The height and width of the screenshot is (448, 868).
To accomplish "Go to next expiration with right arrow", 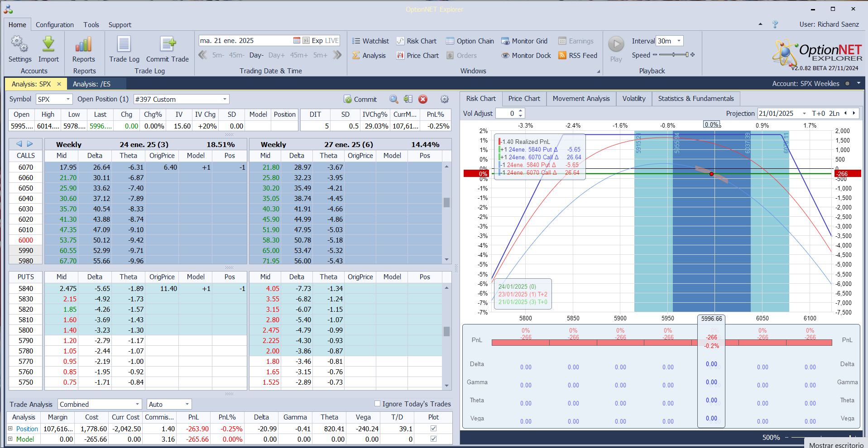I will click(30, 144).
